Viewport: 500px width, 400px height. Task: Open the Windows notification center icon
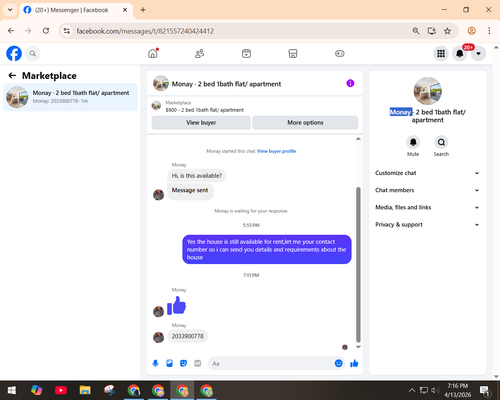[485, 390]
